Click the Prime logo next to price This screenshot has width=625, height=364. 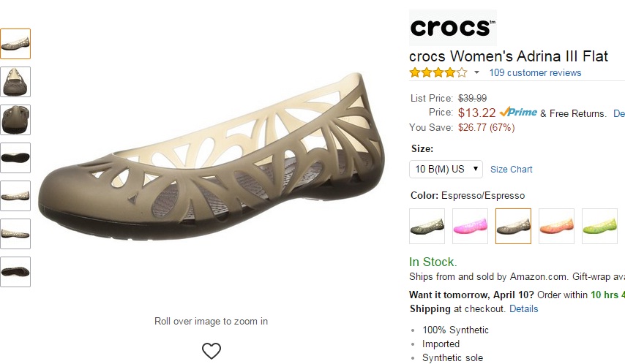[x=518, y=113]
